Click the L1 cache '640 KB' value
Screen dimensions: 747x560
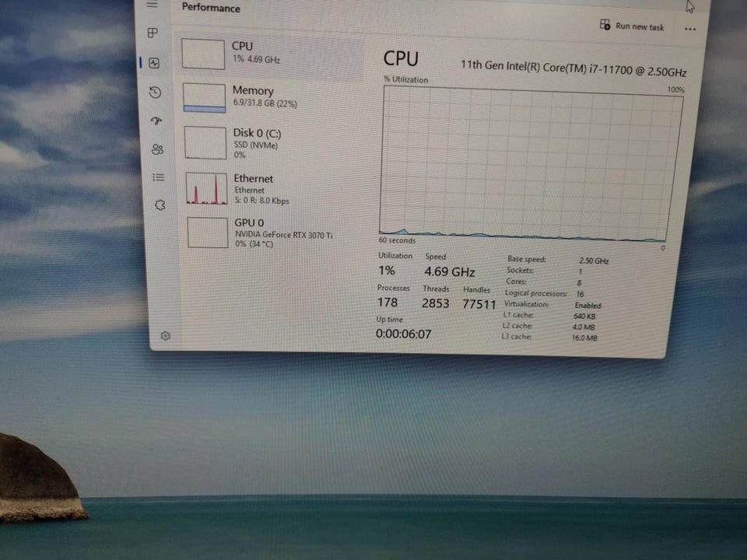click(584, 317)
